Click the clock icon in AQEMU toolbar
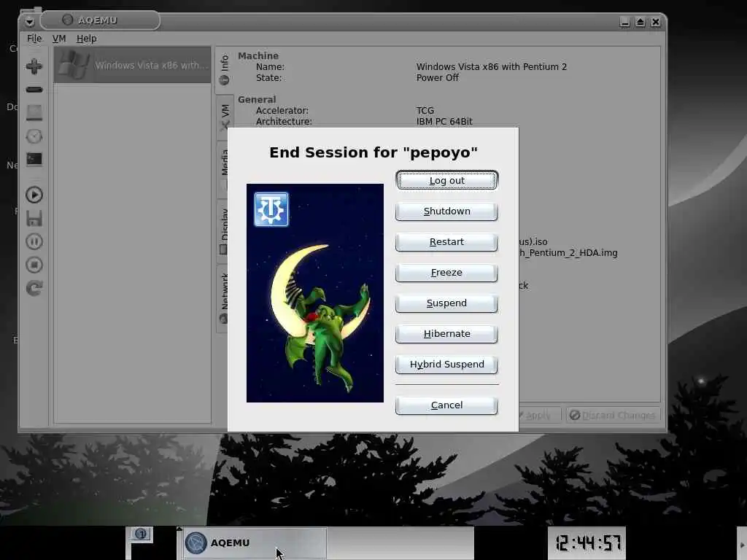The width and height of the screenshot is (747, 560). click(34, 136)
